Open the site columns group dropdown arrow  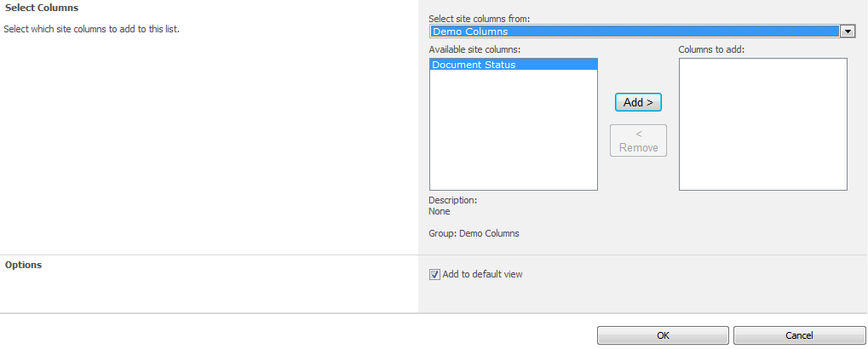848,31
